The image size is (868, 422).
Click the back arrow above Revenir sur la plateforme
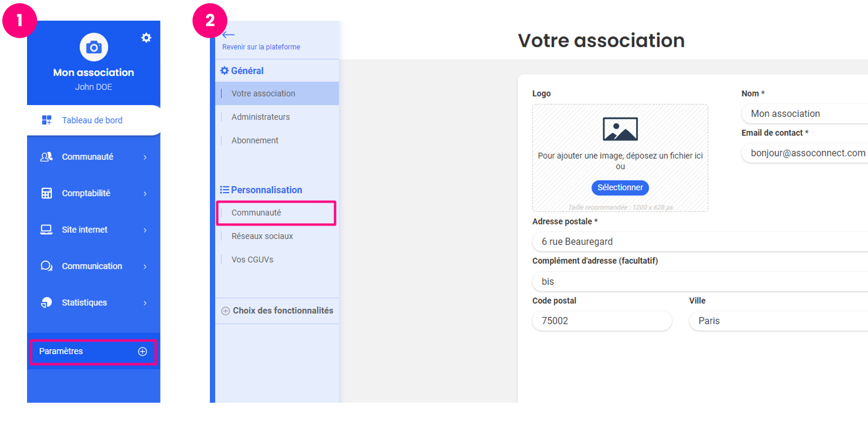coord(228,34)
